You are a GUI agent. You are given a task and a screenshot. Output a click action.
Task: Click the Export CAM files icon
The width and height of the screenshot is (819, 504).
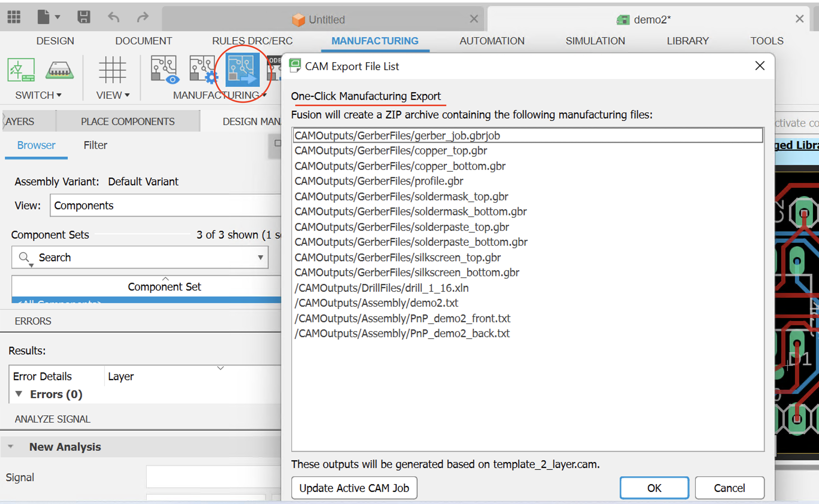coord(242,70)
